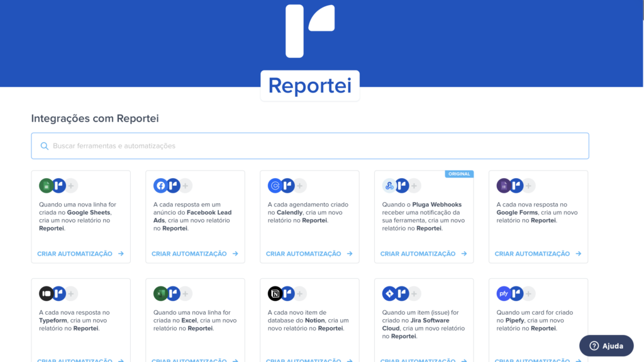Viewport: 644px width, 362px height.
Task: Start Criar Automatização for Calendly
Action: 309,254
